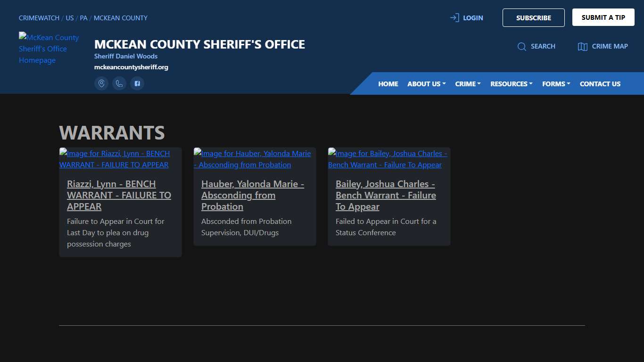Open the FORMS dropdown menu
Viewport: 644px width, 362px height.
click(x=555, y=83)
